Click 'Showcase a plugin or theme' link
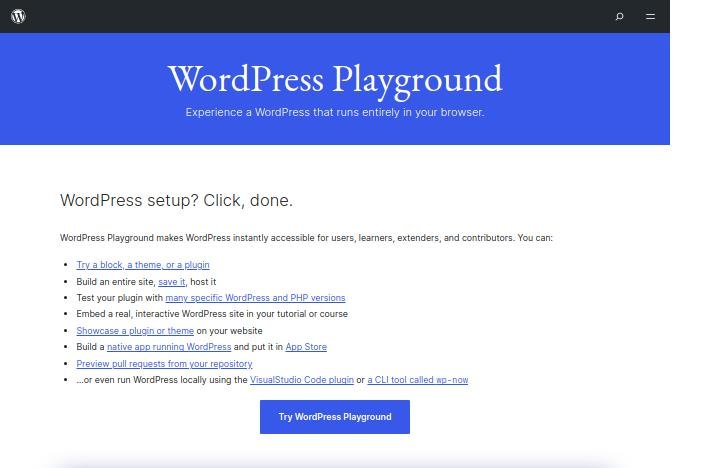Screen dimensions: 702x468 135,331
